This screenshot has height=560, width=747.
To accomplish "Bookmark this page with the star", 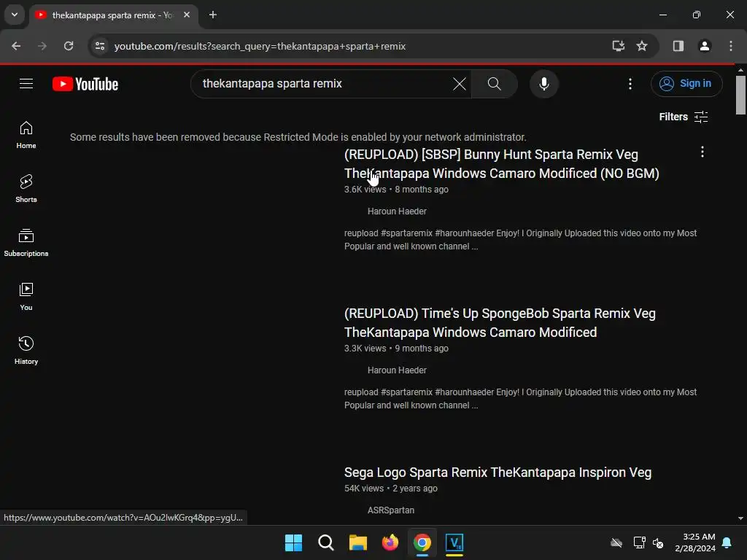I will pos(642,46).
